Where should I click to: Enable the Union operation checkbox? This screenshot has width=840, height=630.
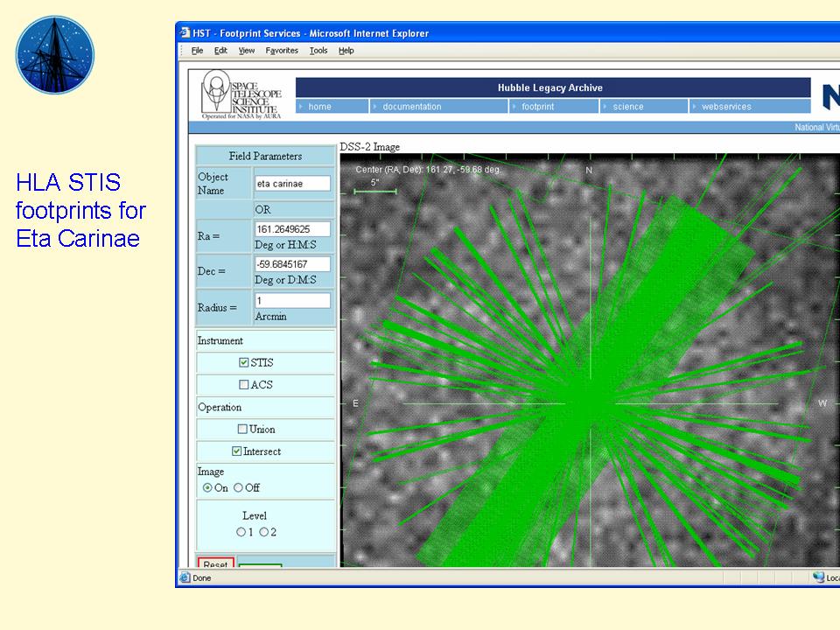[x=243, y=429]
